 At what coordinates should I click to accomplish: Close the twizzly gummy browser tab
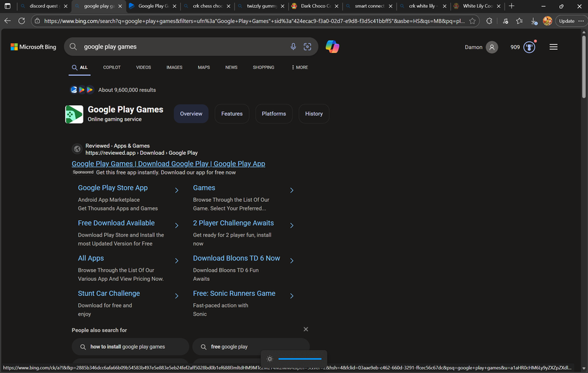click(283, 6)
